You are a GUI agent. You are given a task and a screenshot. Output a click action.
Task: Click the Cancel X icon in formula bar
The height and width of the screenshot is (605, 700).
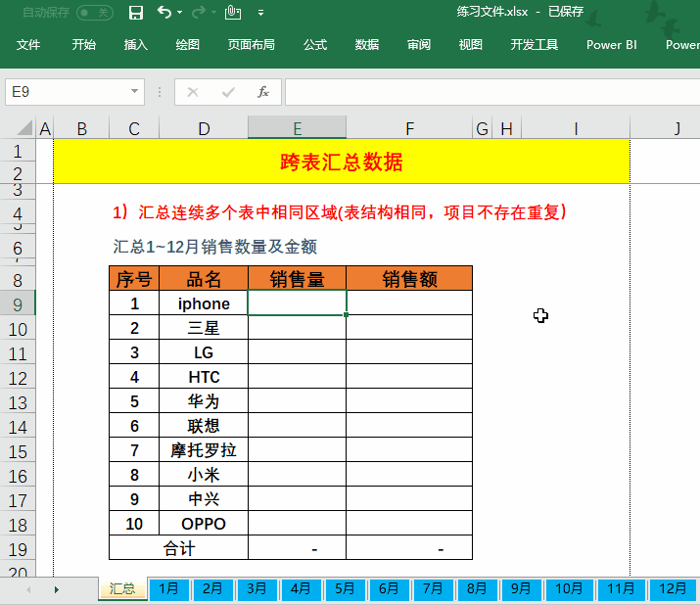[x=193, y=92]
